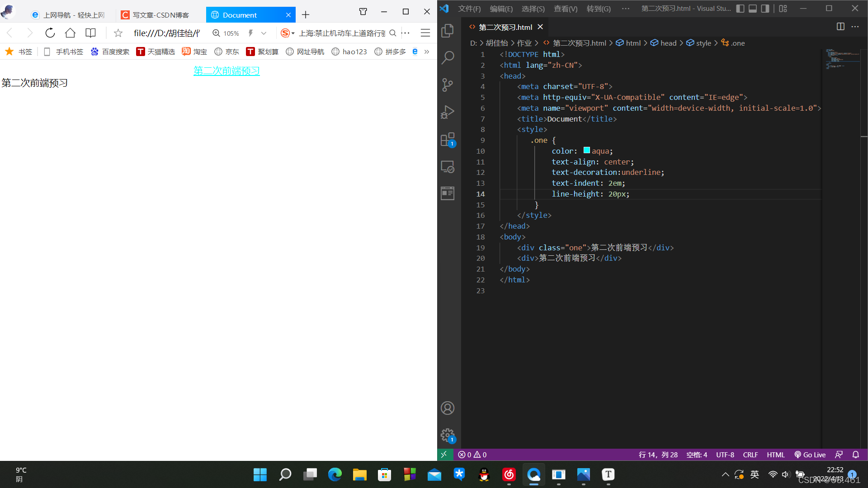
Task: Click the browser URL address field
Action: click(x=166, y=33)
